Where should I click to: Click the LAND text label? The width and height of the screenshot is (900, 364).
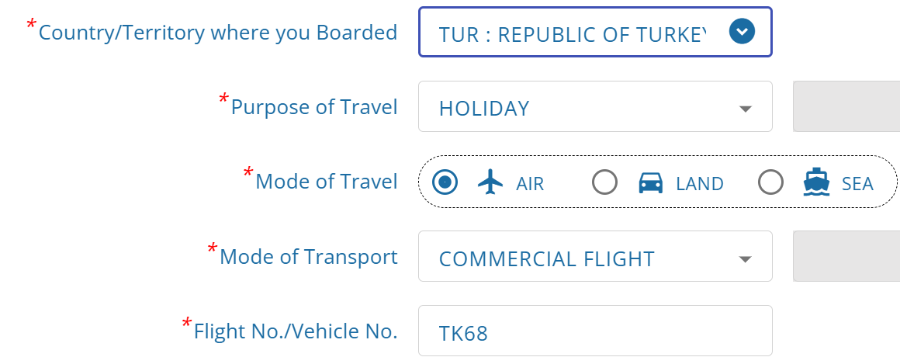pos(700,184)
